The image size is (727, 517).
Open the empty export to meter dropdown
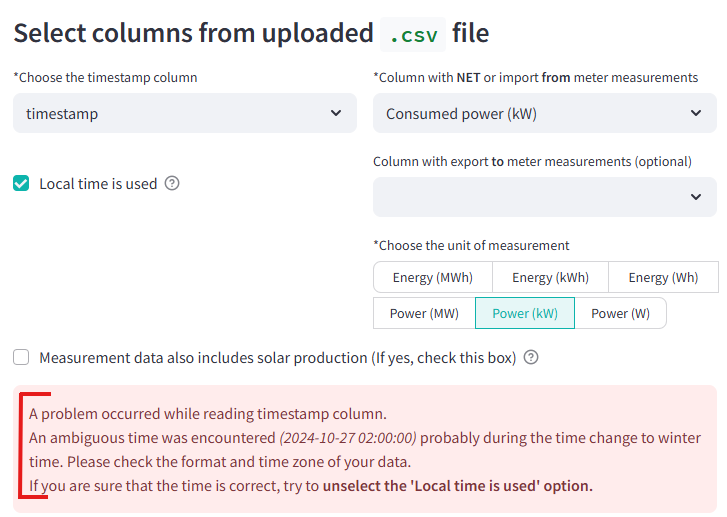545,197
